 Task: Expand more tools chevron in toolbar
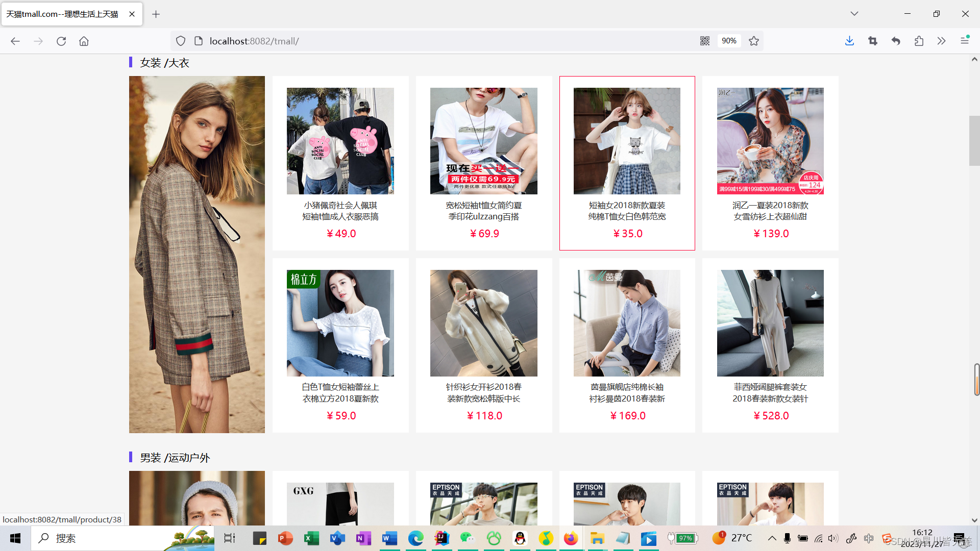click(x=942, y=41)
